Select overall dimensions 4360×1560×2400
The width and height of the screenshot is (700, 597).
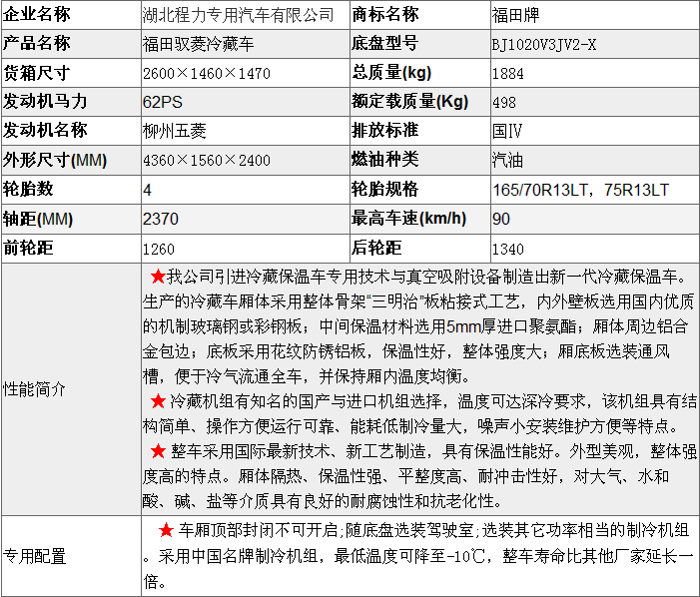tap(207, 160)
